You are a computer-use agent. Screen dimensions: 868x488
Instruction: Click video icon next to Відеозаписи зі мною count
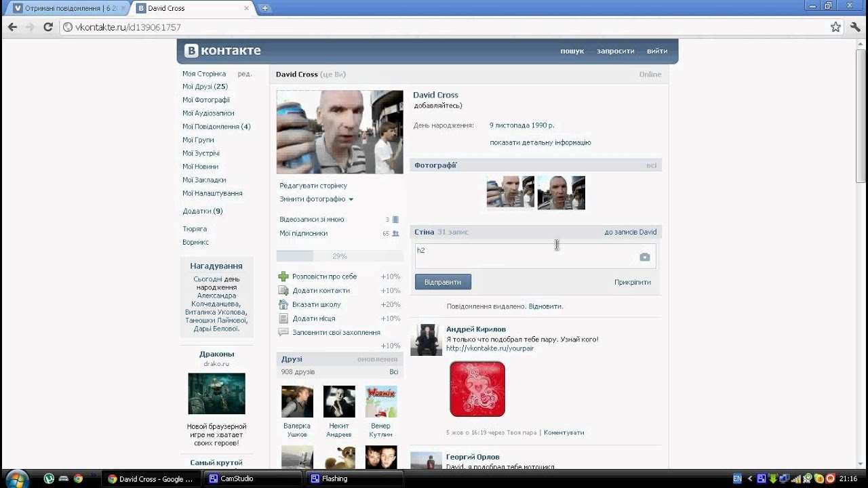pos(395,220)
